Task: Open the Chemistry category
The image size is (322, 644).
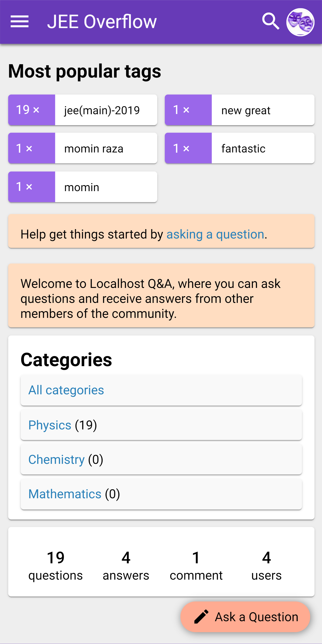Action: coord(56,460)
